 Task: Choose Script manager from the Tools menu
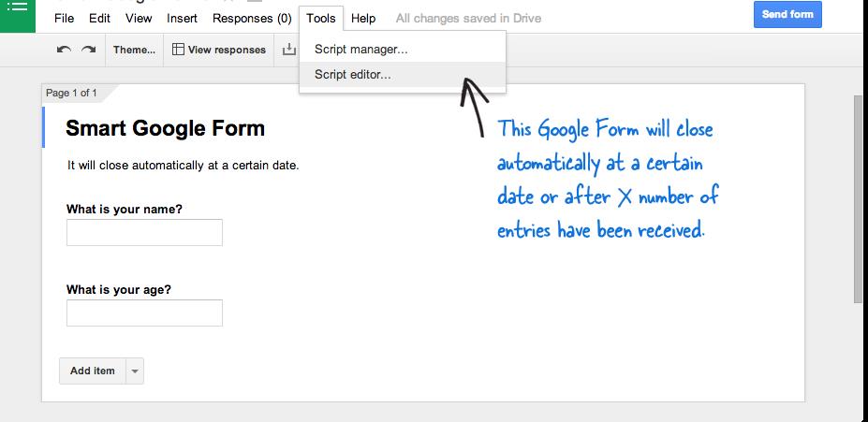(x=403, y=50)
